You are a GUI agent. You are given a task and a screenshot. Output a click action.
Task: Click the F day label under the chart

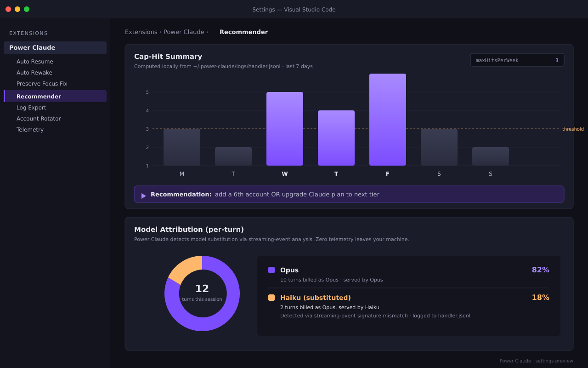click(x=388, y=174)
